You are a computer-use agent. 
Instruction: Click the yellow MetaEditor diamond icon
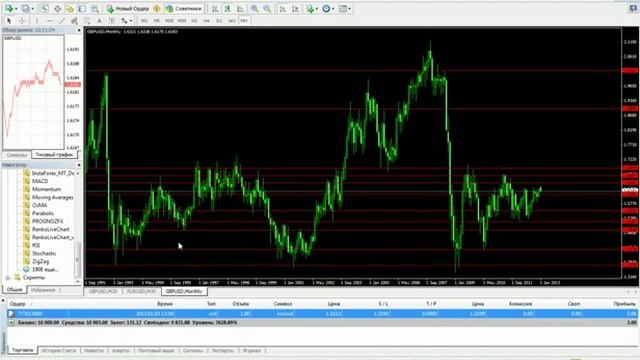pos(157,9)
